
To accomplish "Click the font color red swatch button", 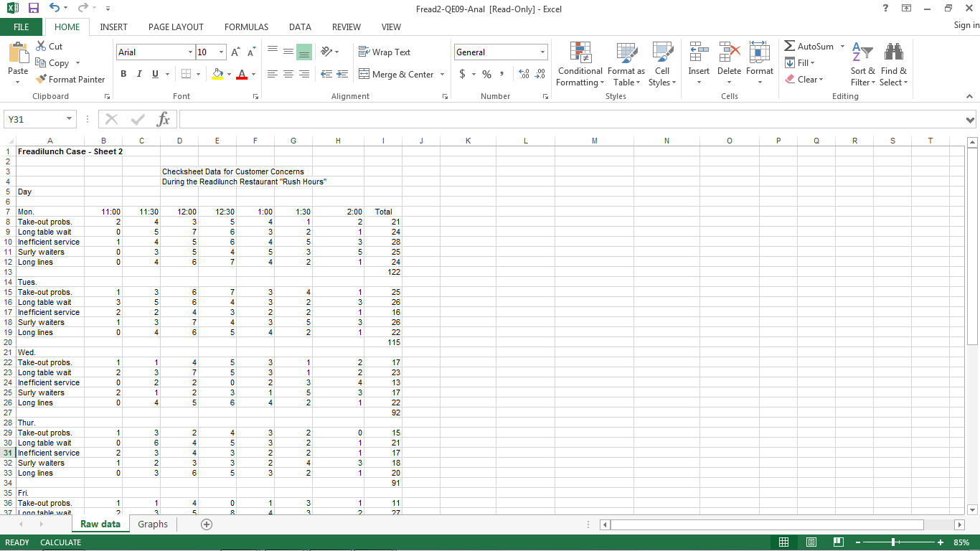I will [x=242, y=74].
